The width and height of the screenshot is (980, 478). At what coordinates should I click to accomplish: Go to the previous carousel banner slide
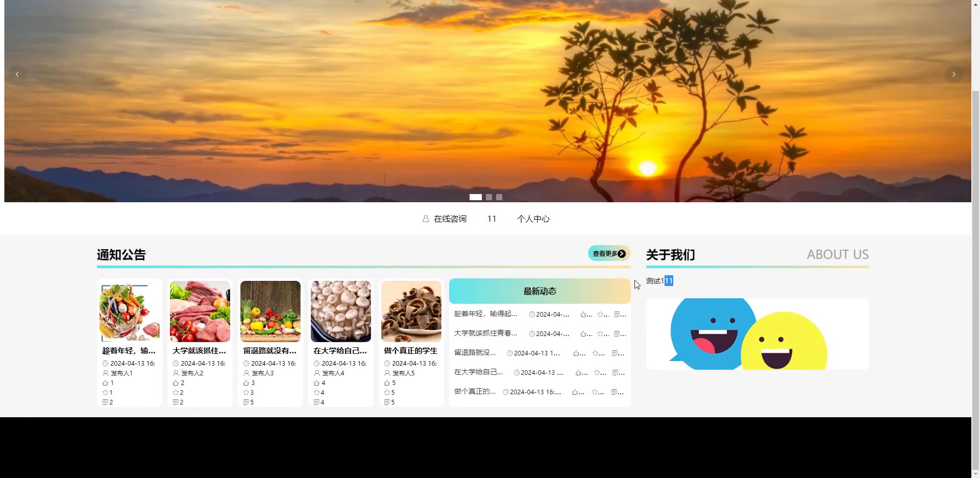[17, 75]
